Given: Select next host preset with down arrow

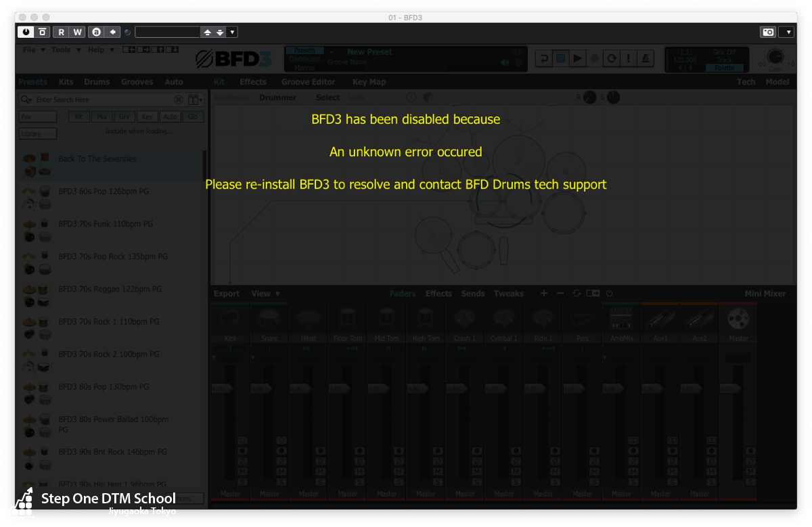Looking at the screenshot, I should pyautogui.click(x=219, y=32).
